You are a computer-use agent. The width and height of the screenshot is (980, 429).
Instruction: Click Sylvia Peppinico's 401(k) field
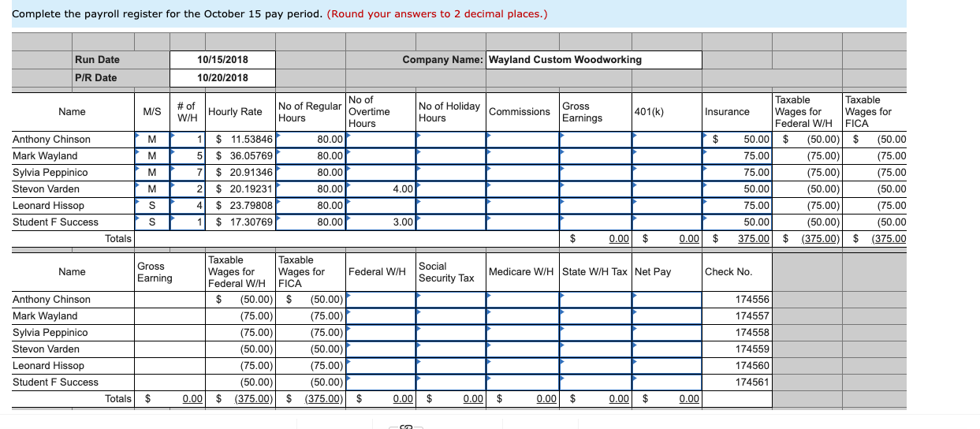click(x=666, y=173)
